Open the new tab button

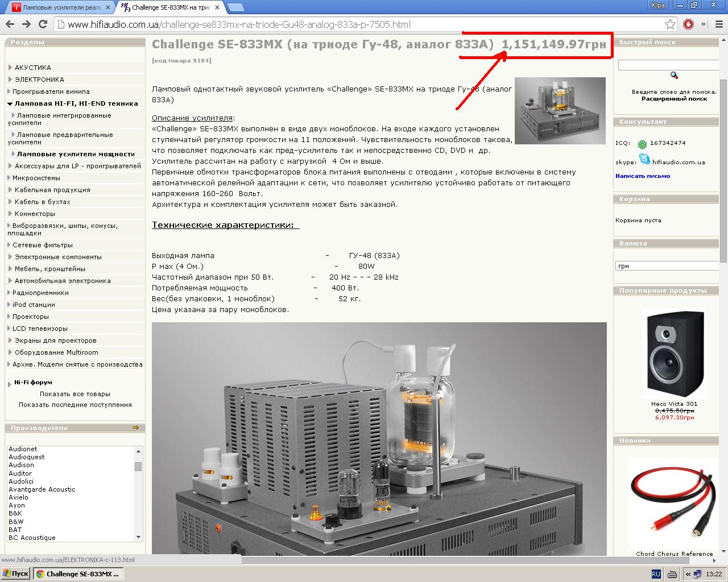click(236, 7)
